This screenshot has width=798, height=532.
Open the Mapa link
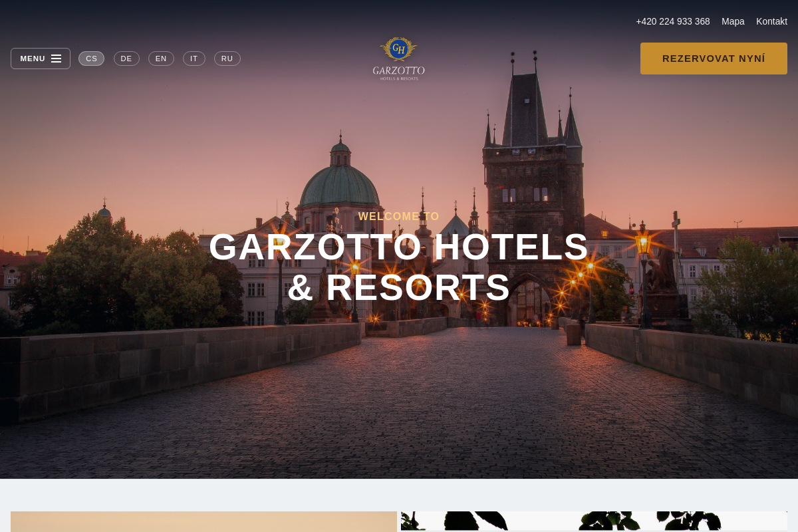733,21
